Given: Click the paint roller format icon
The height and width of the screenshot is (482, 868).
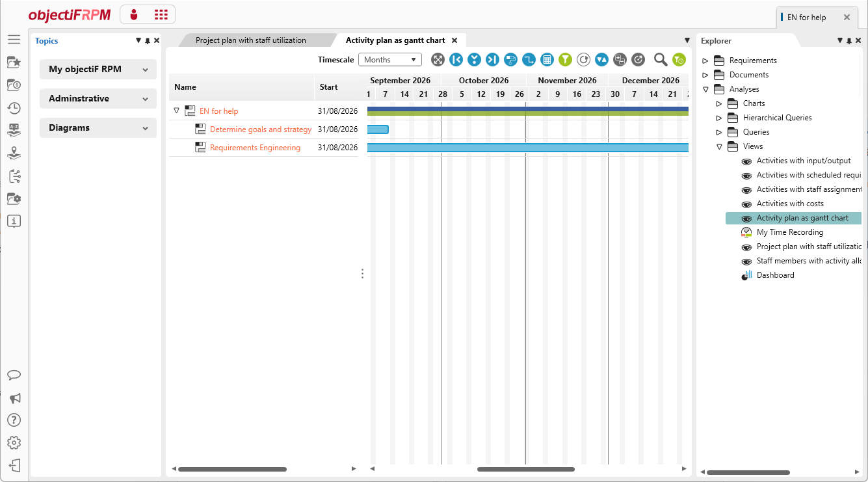Looking at the screenshot, I should [x=511, y=60].
